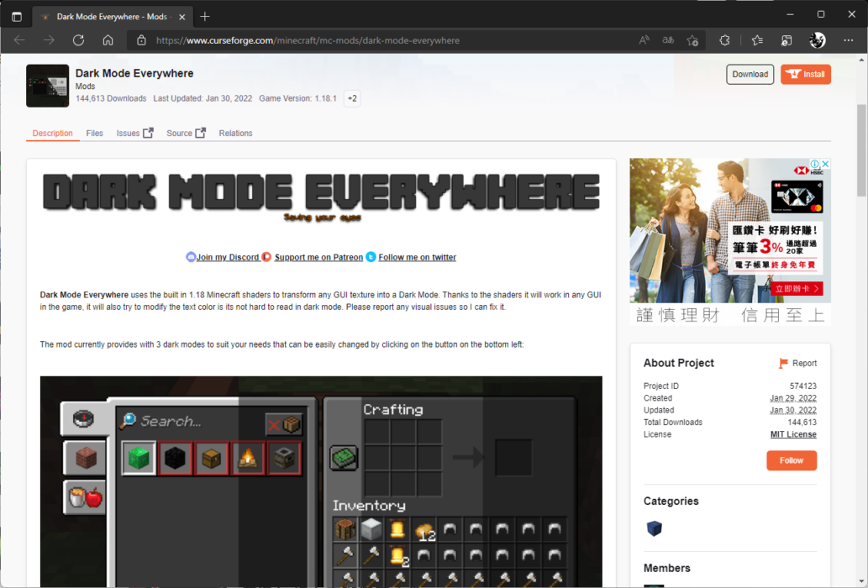
Task: View site security lock info
Action: [142, 40]
